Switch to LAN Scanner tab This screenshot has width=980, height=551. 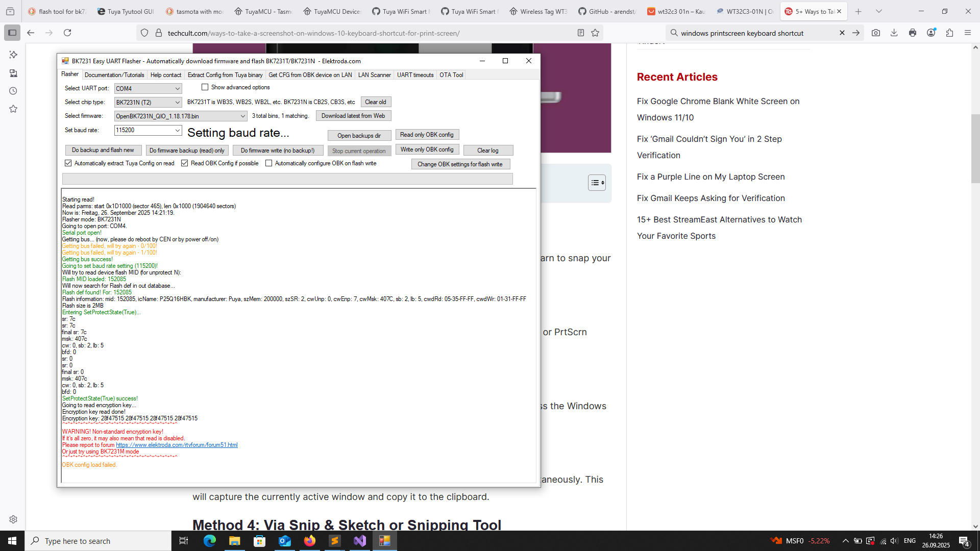pyautogui.click(x=375, y=75)
